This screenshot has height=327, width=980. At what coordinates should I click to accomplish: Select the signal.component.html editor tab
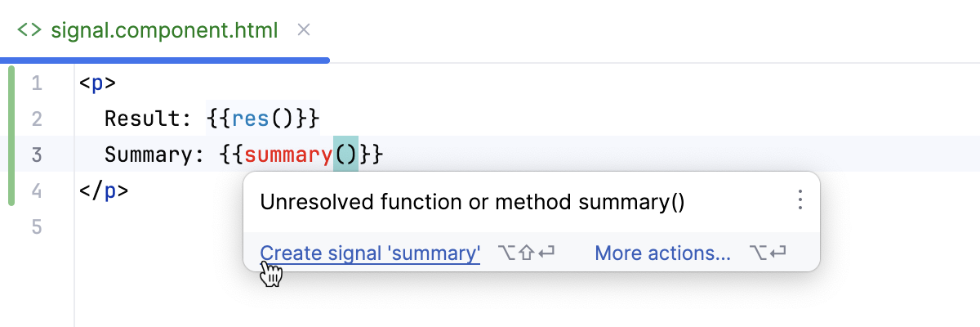coord(163,31)
